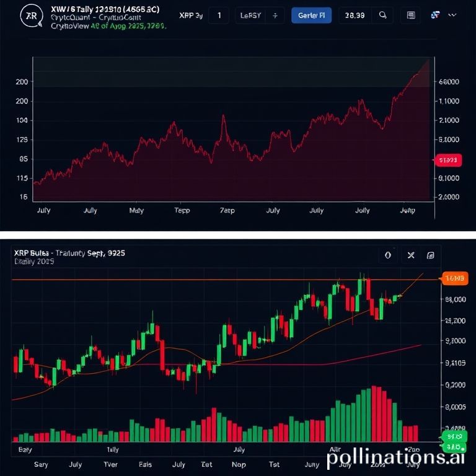Click the upper green tag at lower right
The width and height of the screenshot is (476, 476).
[x=454, y=436]
